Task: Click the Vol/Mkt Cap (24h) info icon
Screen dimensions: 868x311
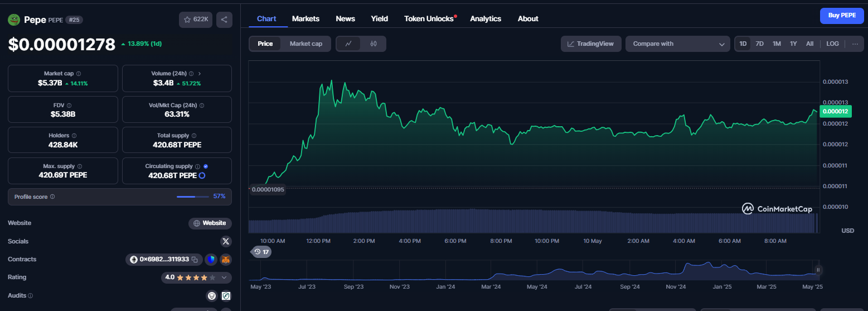Action: coord(202,105)
